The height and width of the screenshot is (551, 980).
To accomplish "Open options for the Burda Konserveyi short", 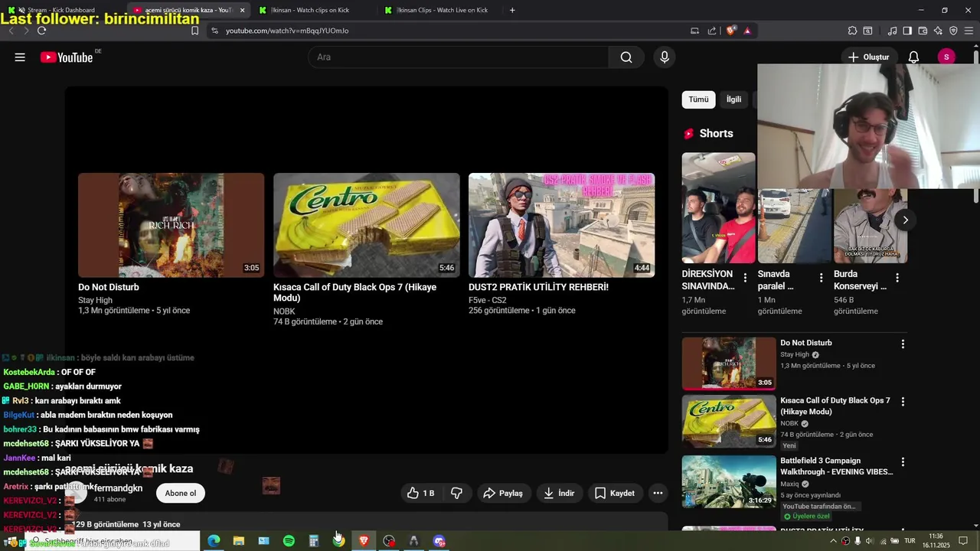I will pyautogui.click(x=897, y=278).
